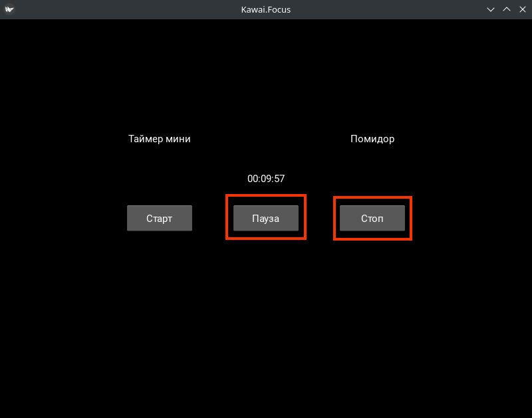Click the app logo in top-left corner

pos(9,9)
